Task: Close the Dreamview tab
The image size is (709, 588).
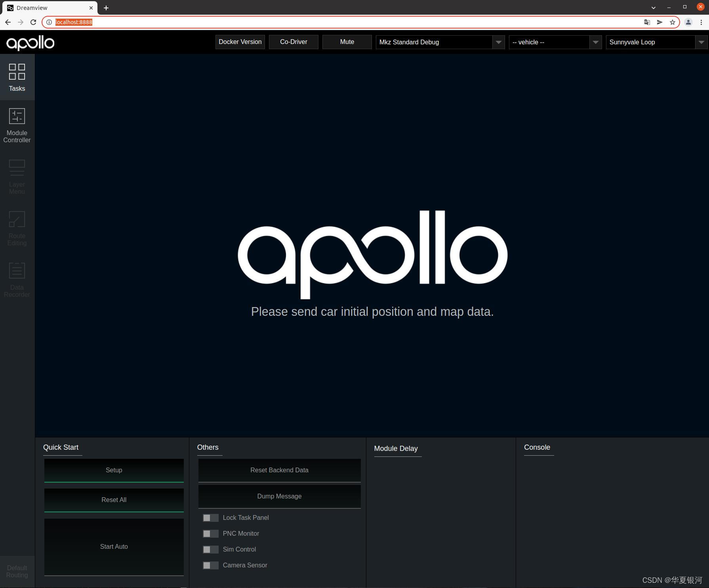Action: (91, 8)
